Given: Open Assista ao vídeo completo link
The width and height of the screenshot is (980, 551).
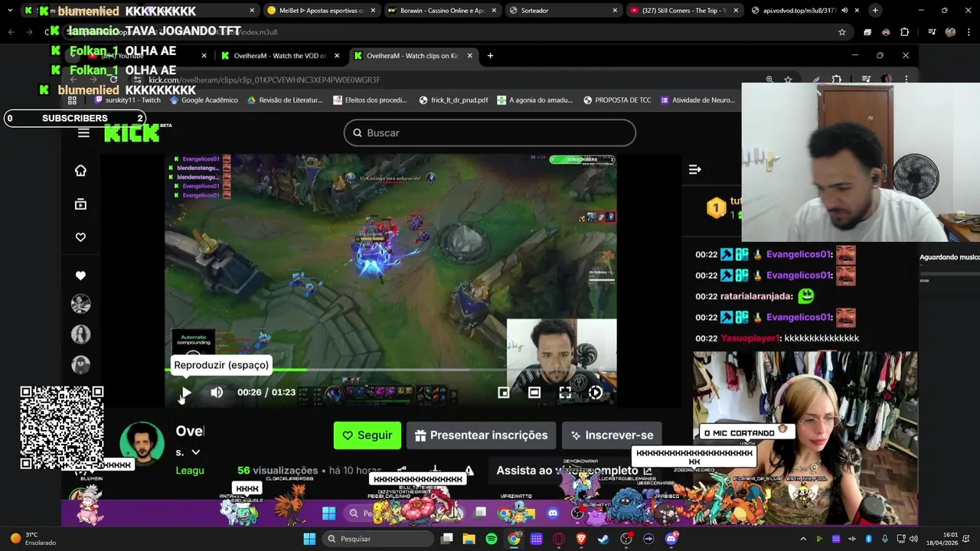Looking at the screenshot, I should tap(573, 471).
